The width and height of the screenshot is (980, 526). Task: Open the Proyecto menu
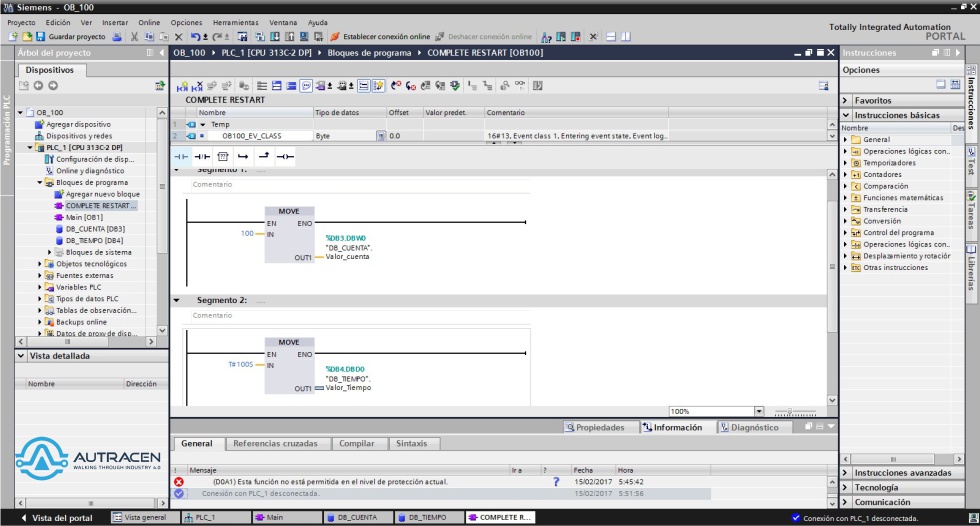click(21, 22)
